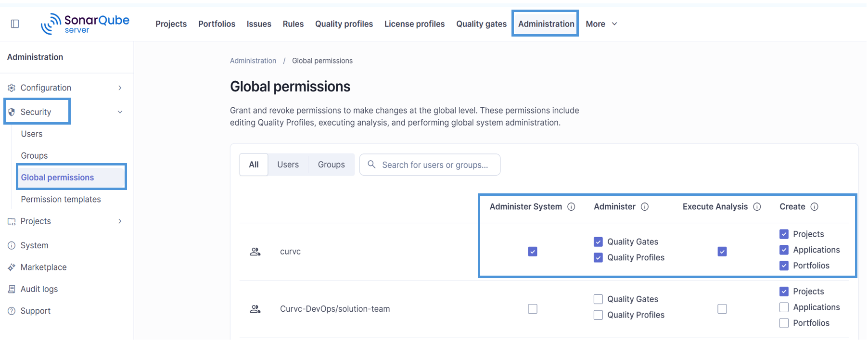Click the Projects folder icon in sidebar
This screenshot has height=355, width=868.
(12, 221)
